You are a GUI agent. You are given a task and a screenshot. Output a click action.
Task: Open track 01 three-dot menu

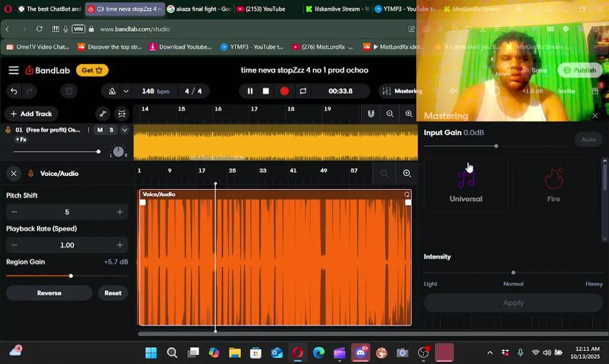click(x=89, y=130)
